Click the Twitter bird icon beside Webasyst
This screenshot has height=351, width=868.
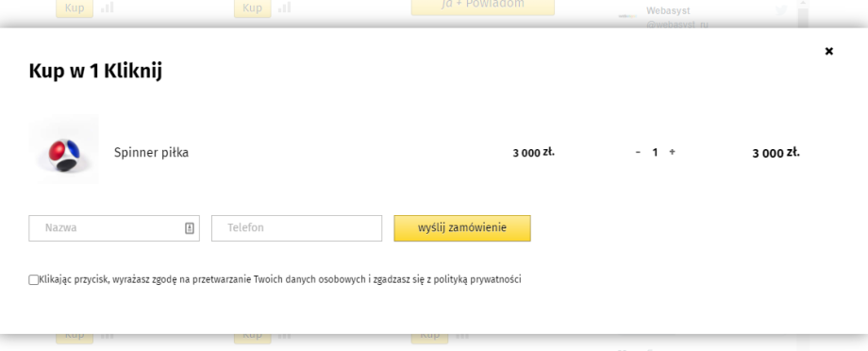(x=781, y=10)
